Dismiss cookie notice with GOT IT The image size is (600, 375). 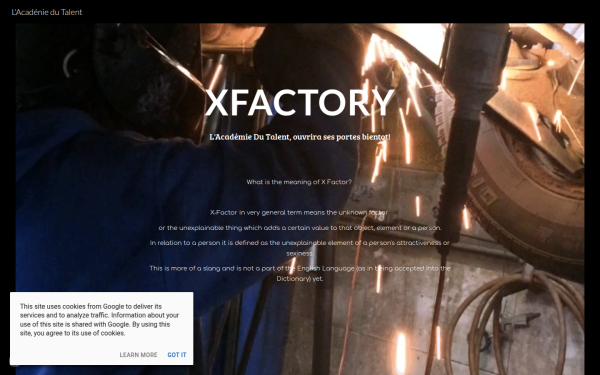(x=177, y=355)
